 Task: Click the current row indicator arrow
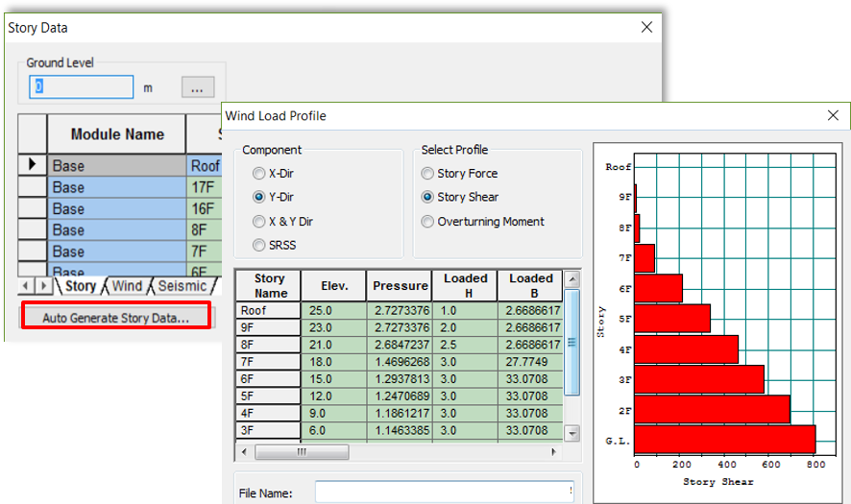(x=32, y=164)
